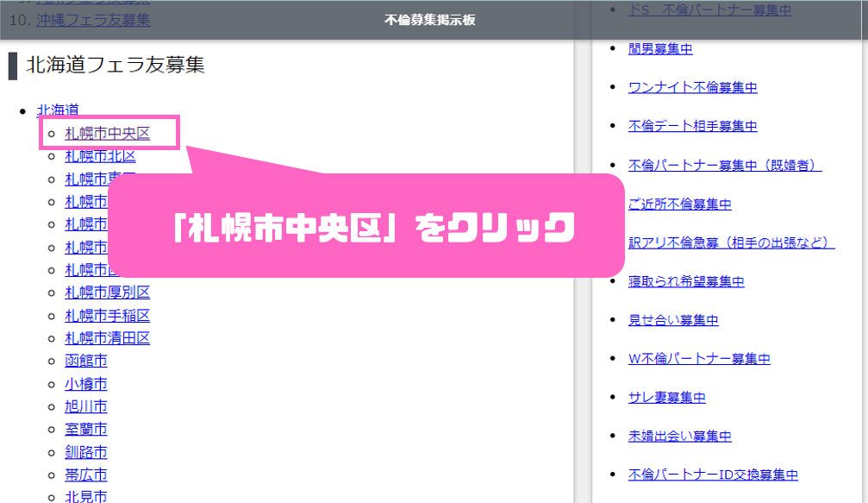Open the ワンナイト不倫募集中 sidebar link
This screenshot has width=868, height=503.
(x=693, y=87)
